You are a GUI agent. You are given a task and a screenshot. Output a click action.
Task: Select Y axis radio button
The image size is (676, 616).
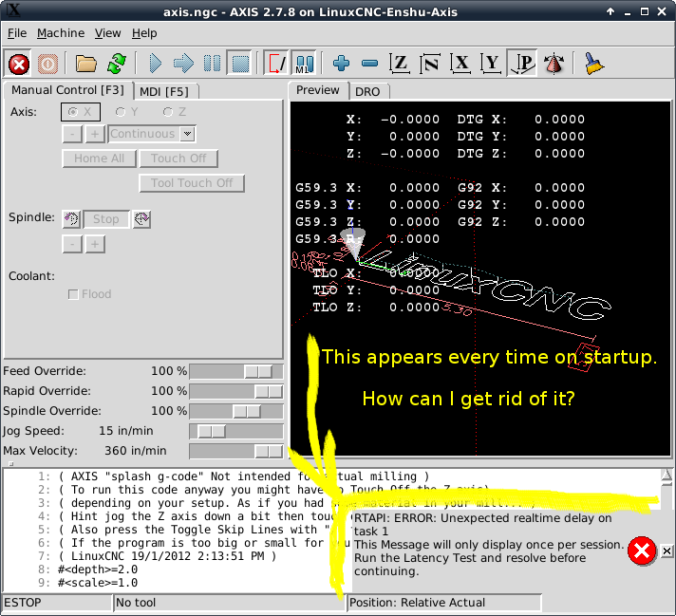click(x=126, y=112)
